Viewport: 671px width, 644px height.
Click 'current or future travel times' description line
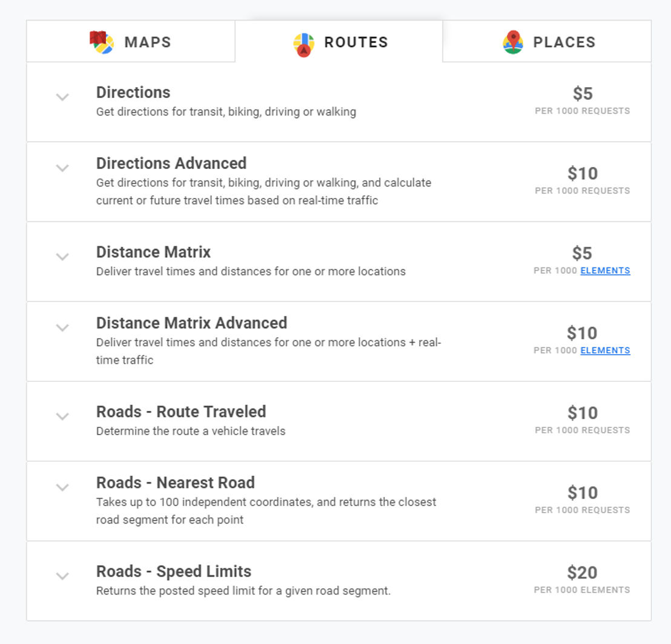click(x=237, y=200)
